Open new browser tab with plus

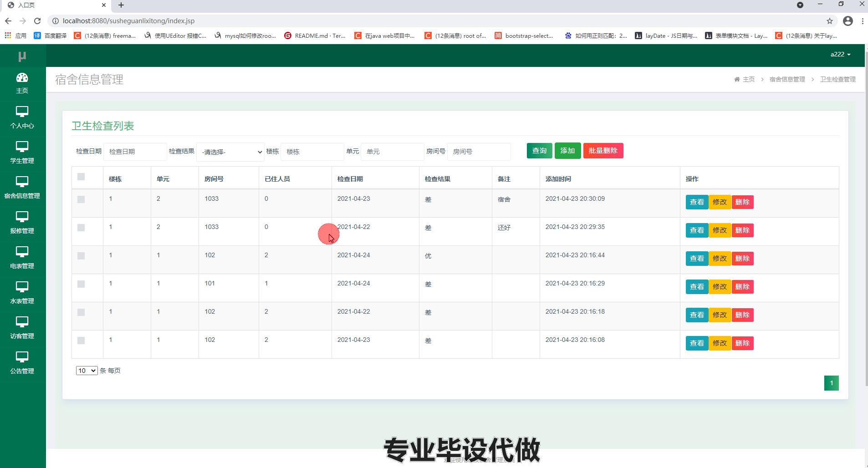[121, 5]
